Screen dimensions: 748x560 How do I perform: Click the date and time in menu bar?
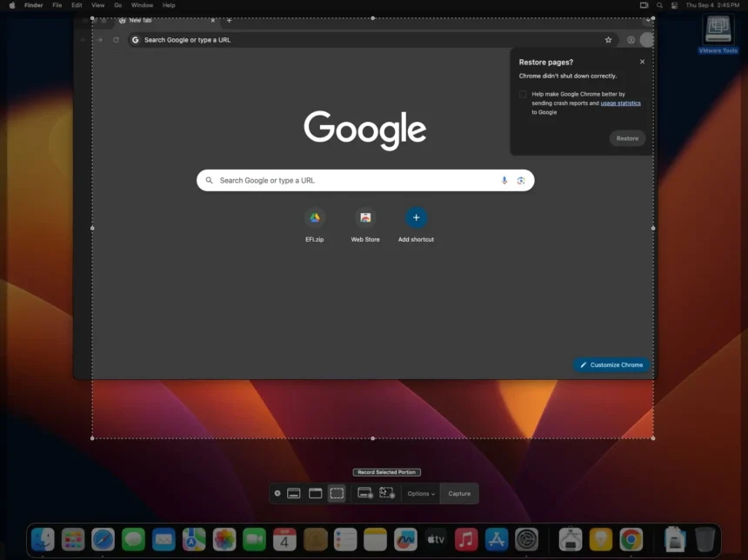pyautogui.click(x=712, y=5)
